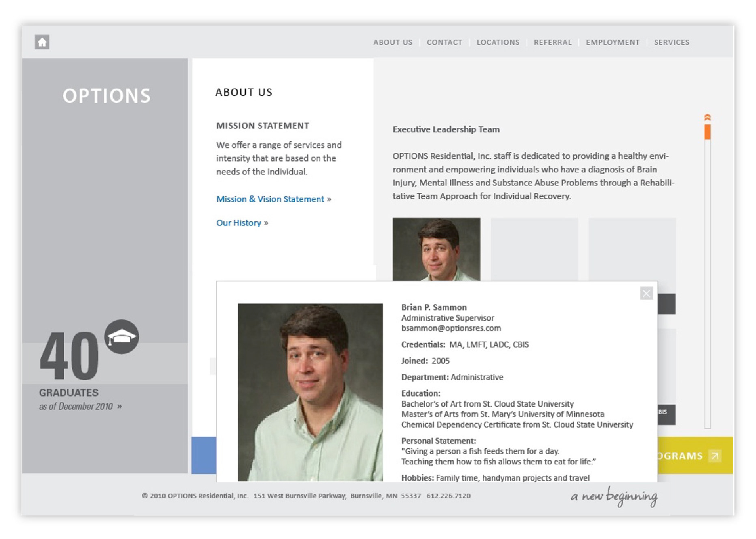
Task: Click the OPTIONS logo text
Action: pos(106,96)
